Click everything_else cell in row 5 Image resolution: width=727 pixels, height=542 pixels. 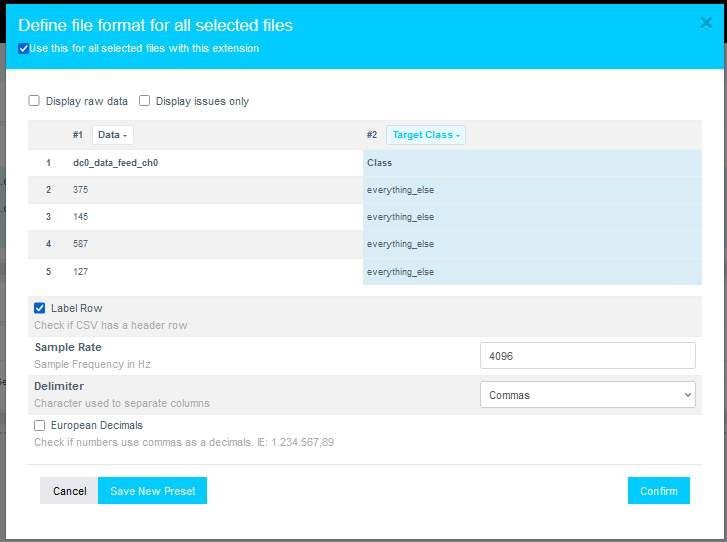pyautogui.click(x=400, y=272)
